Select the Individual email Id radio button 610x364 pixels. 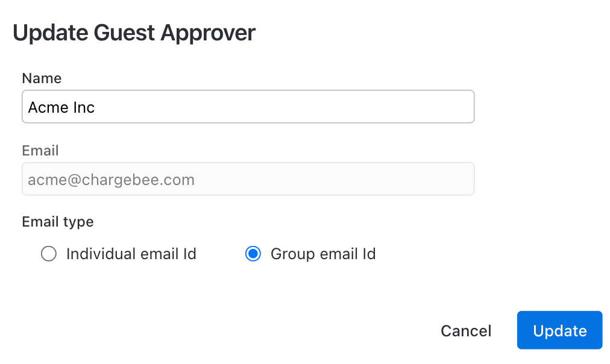(x=49, y=254)
